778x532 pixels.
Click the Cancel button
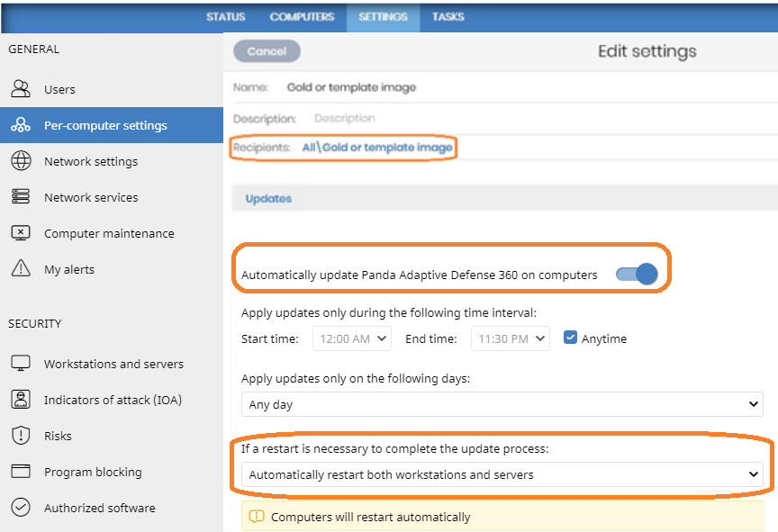[267, 51]
